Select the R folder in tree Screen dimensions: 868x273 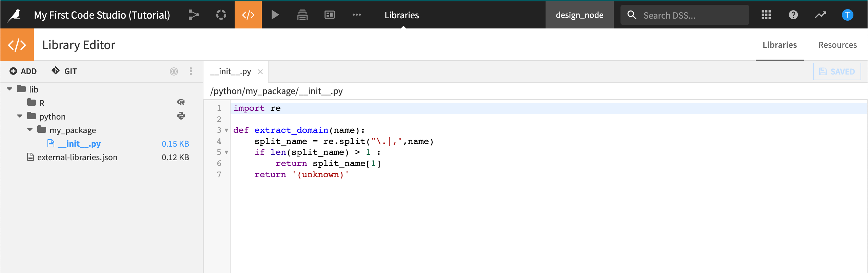tap(42, 103)
